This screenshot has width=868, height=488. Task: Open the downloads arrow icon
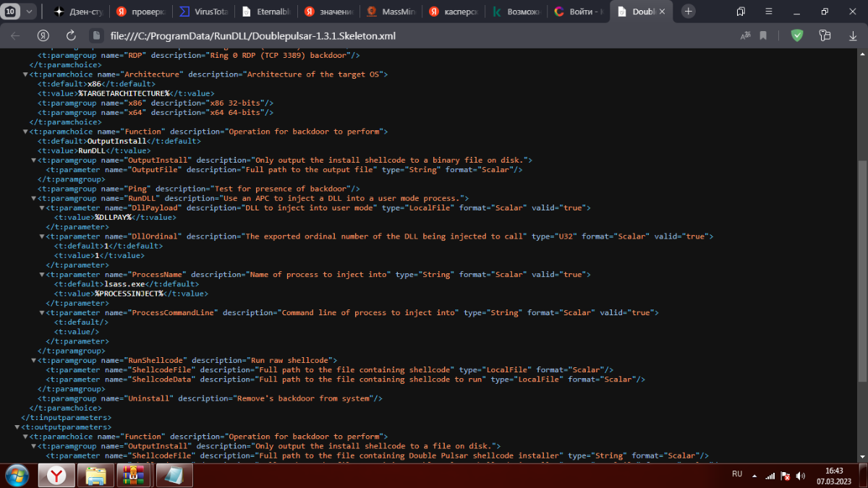coord(853,35)
